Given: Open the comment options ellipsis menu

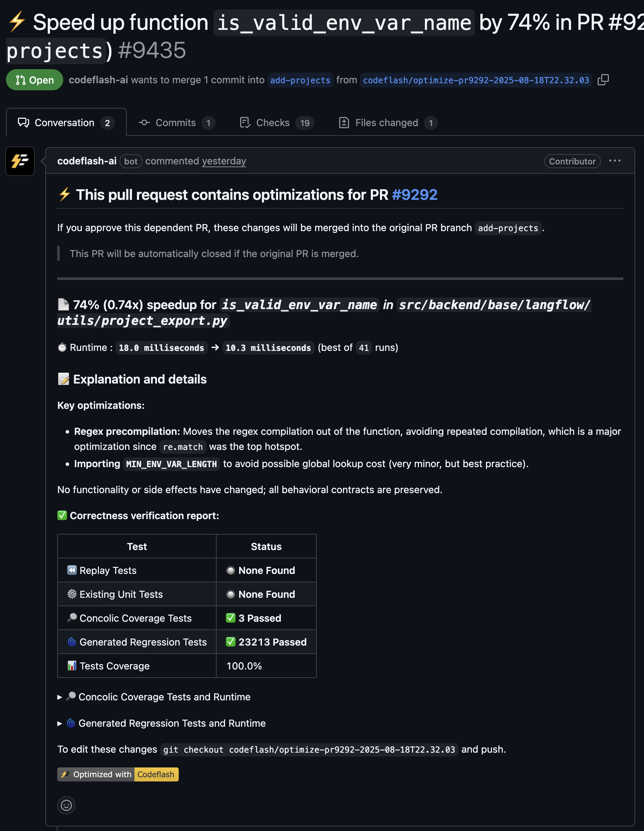Looking at the screenshot, I should point(615,161).
